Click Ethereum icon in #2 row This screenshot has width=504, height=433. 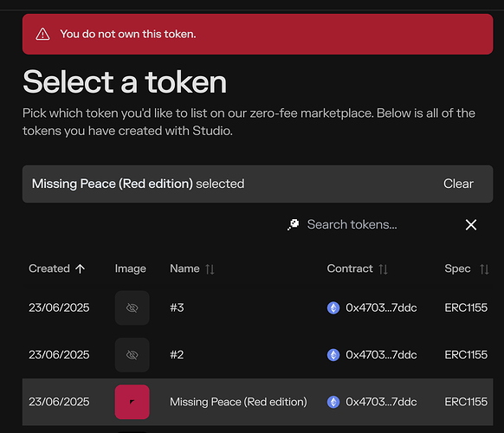click(333, 355)
